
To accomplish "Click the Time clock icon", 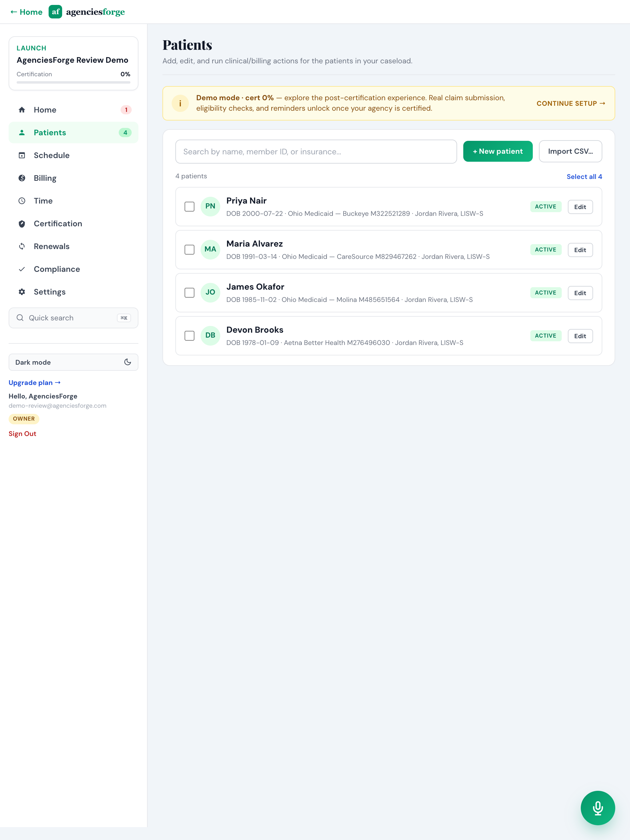I will [x=22, y=201].
